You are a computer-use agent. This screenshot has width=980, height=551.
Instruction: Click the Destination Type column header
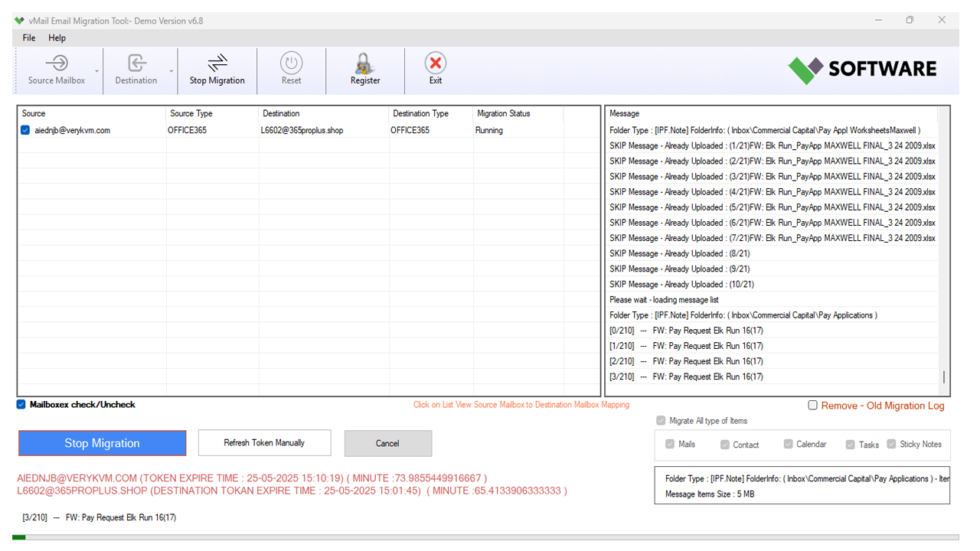click(x=431, y=113)
